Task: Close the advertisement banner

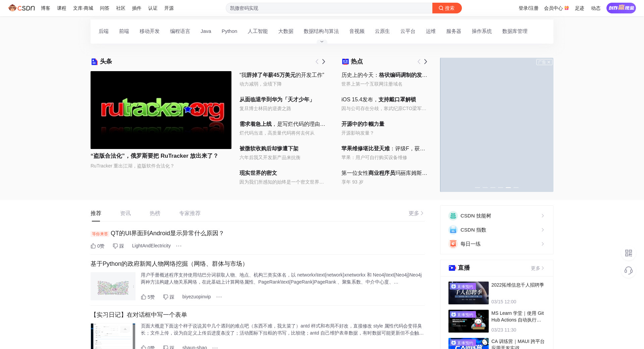Action: (x=549, y=62)
